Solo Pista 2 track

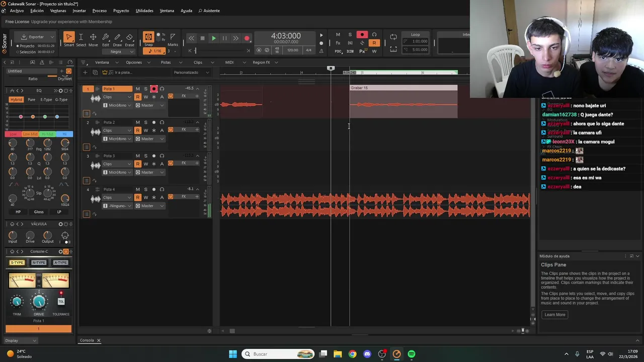[146, 122]
